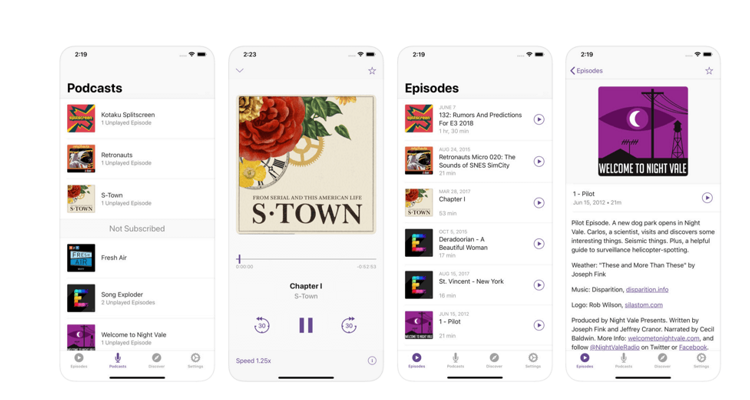Open Discover tab in Episodes screen
Screen dimensions: 750x400
coord(494,360)
